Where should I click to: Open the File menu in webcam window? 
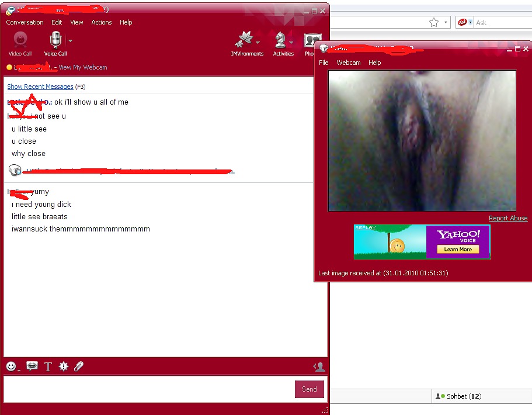click(324, 63)
